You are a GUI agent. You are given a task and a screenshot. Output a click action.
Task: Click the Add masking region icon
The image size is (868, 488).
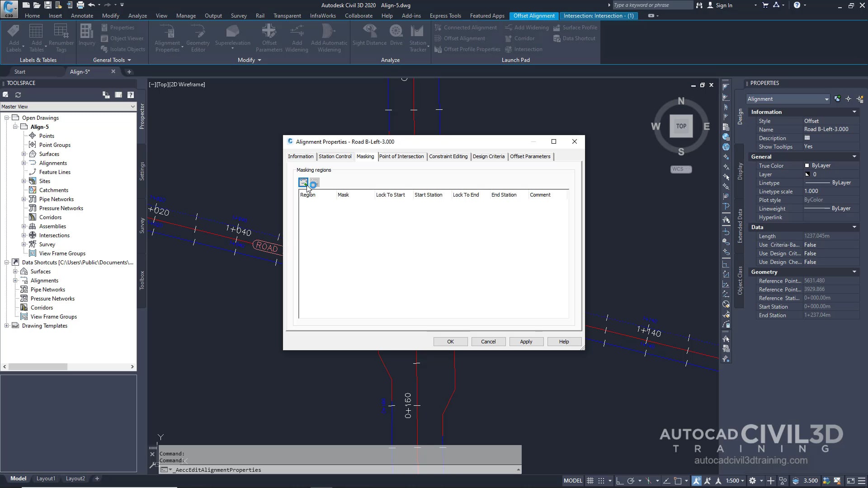click(x=303, y=183)
